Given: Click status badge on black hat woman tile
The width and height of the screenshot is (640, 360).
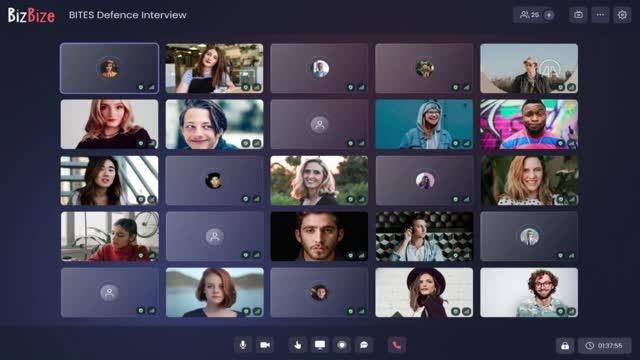Looking at the screenshot, I should click(x=456, y=311).
